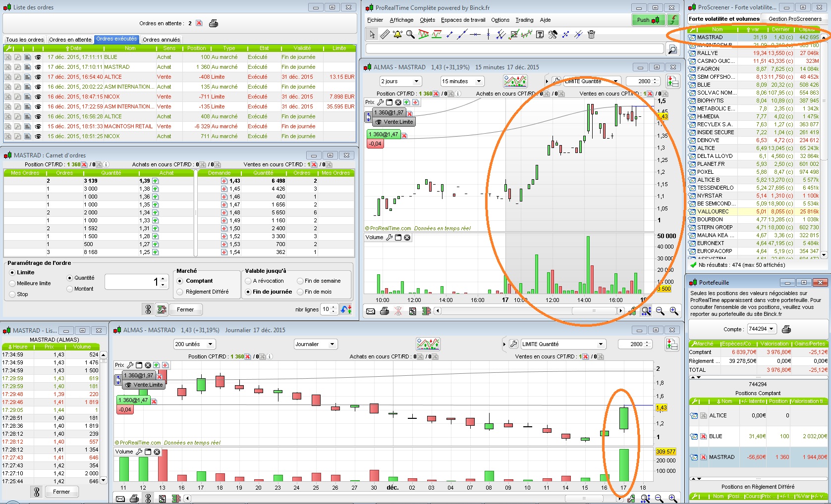This screenshot has width=831, height=504.
Task: Open the 2 jours period dropdown
Action: (400, 81)
